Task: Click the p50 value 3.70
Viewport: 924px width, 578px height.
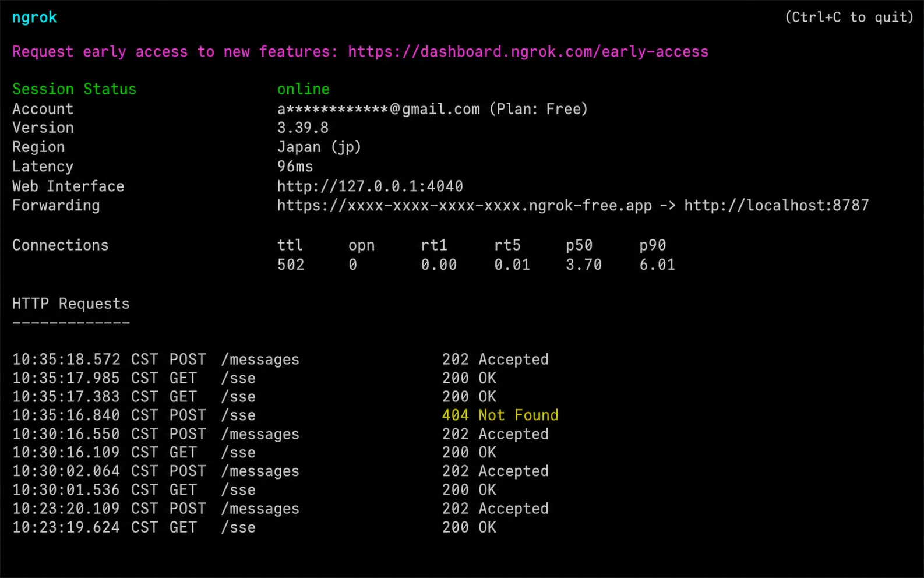Action: (x=584, y=265)
